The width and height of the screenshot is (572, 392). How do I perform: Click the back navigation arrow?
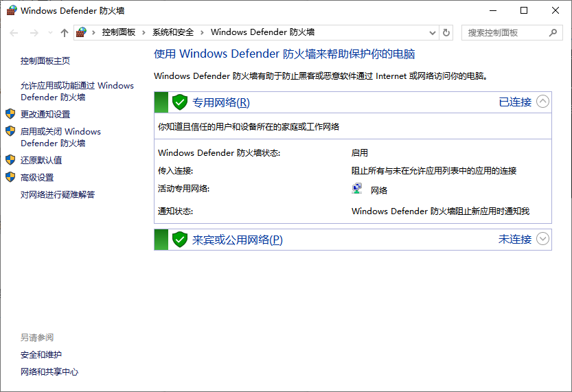click(14, 33)
